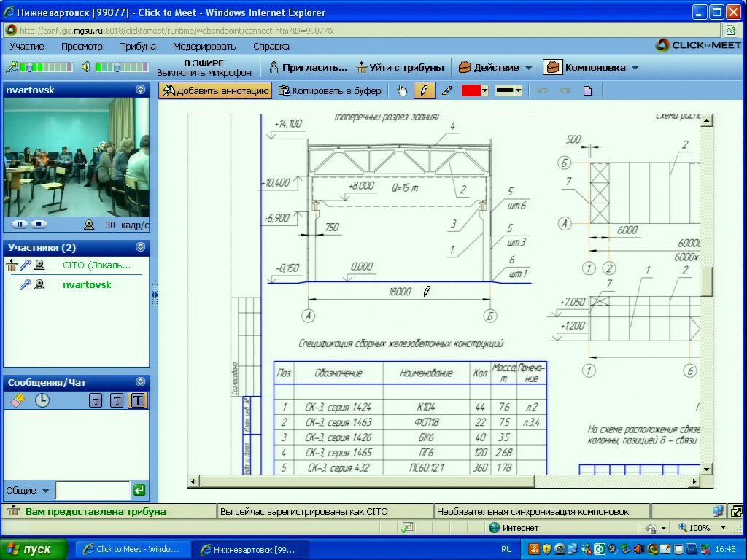Send the chat message green arrow

point(139,490)
